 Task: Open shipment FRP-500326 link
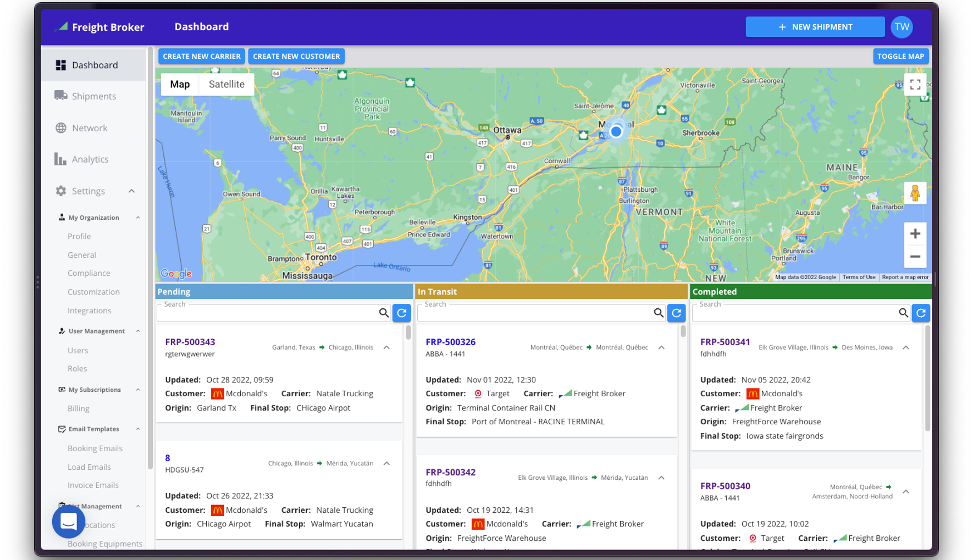pos(451,342)
